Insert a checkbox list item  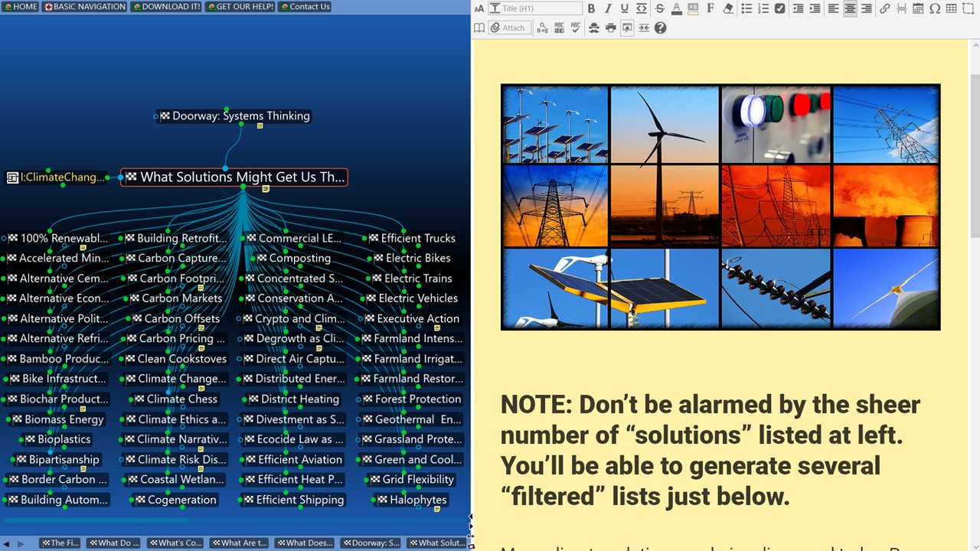coord(779,9)
